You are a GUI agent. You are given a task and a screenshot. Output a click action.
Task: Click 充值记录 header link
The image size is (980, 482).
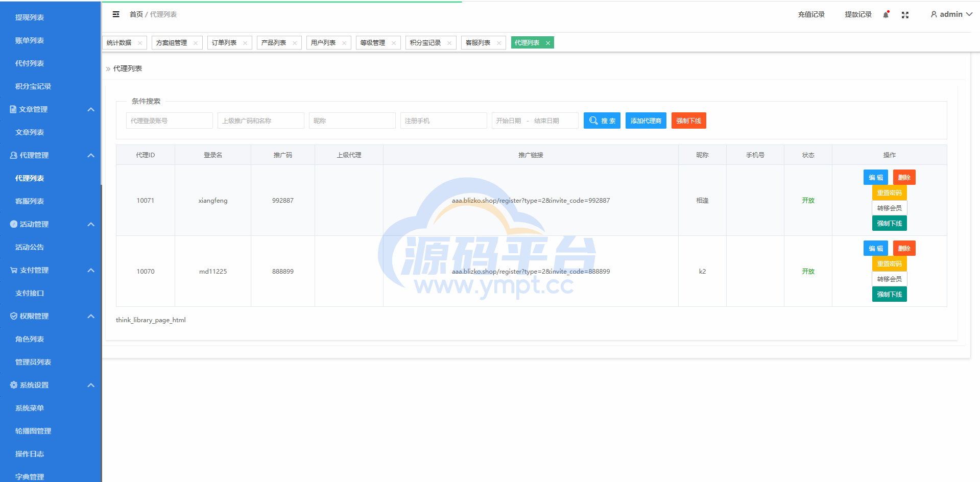click(x=811, y=14)
